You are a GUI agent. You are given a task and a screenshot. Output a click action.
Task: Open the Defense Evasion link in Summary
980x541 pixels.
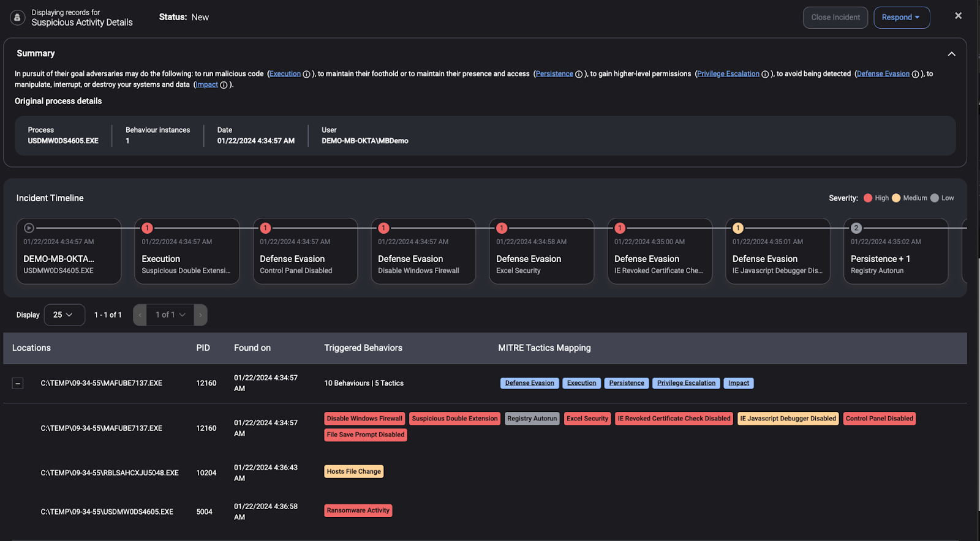click(x=883, y=74)
